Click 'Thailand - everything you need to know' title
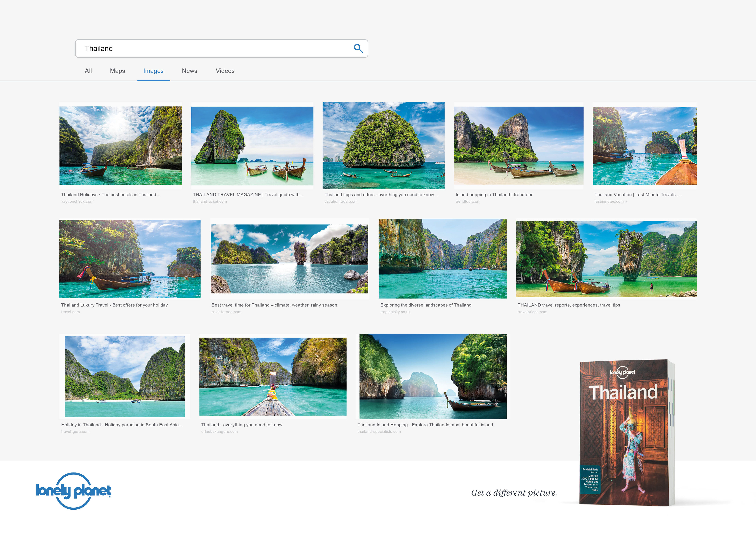The height and width of the screenshot is (535, 756). [242, 425]
